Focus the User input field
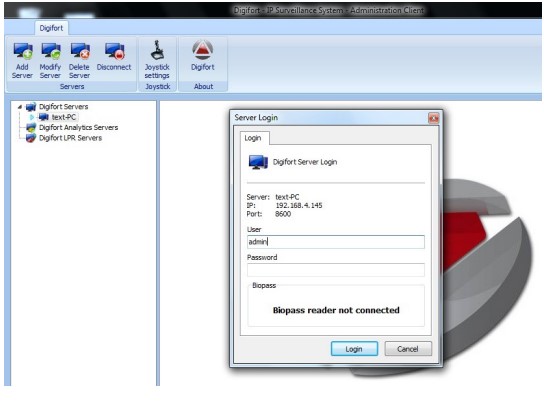 (336, 242)
